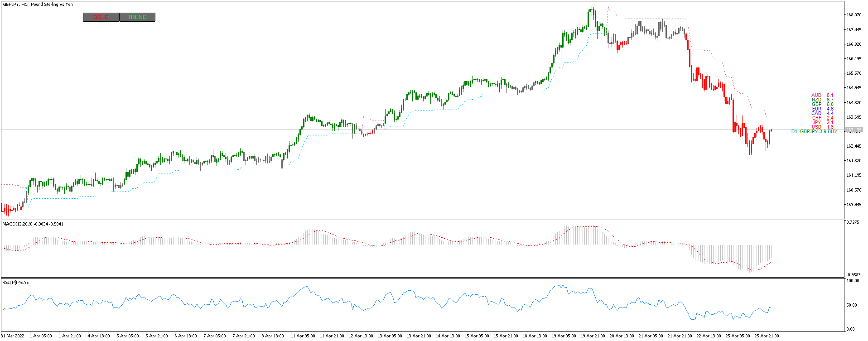Click the -0.9583 MACD scale value

(x=854, y=275)
